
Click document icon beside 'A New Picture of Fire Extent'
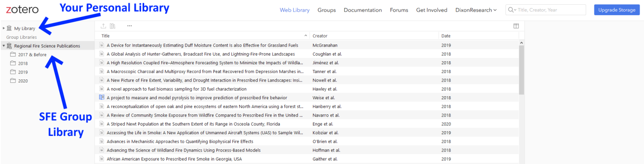click(102, 80)
